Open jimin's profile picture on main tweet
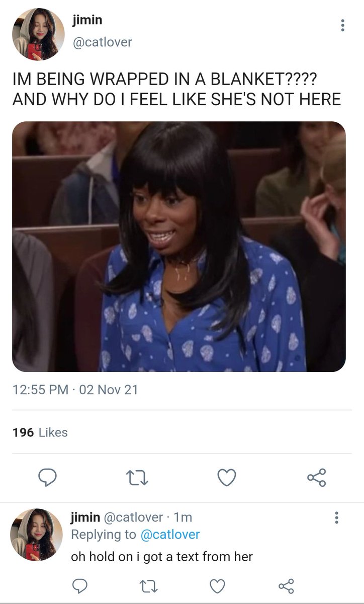364x604 pixels. 39,34
